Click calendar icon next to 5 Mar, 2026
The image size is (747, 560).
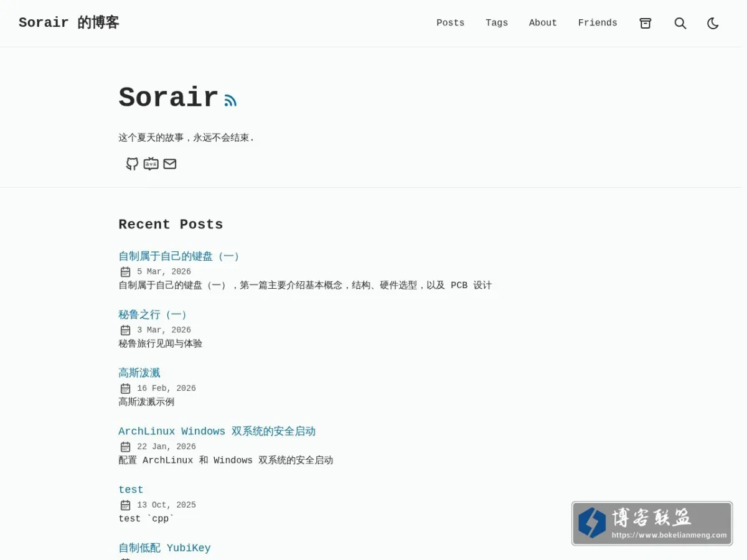125,272
